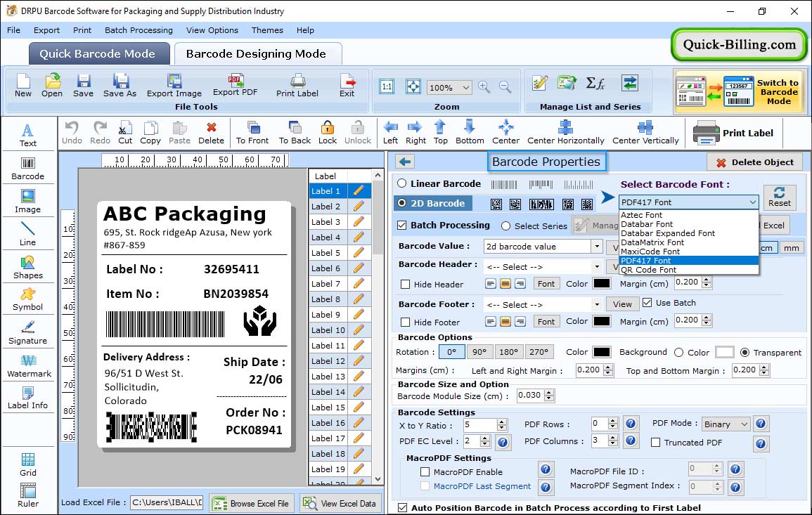Click the 1:1 actual size icon

[x=387, y=86]
